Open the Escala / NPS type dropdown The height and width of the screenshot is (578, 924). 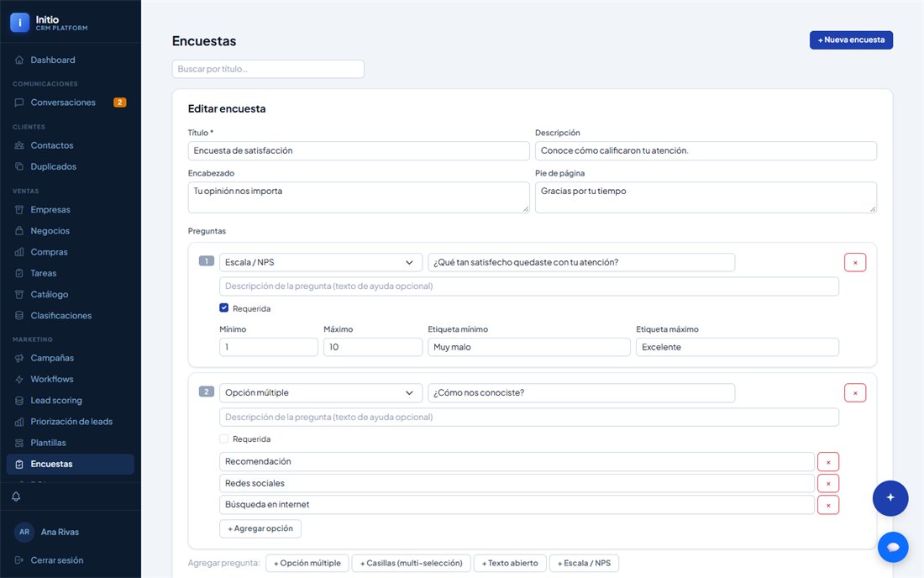(x=321, y=263)
